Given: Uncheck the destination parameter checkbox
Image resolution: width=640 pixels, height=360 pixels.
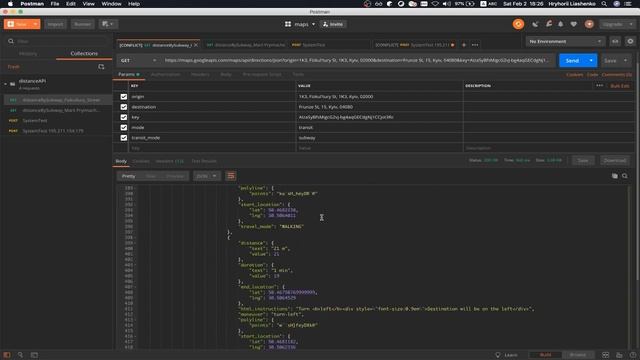Looking at the screenshot, I should pos(124,107).
